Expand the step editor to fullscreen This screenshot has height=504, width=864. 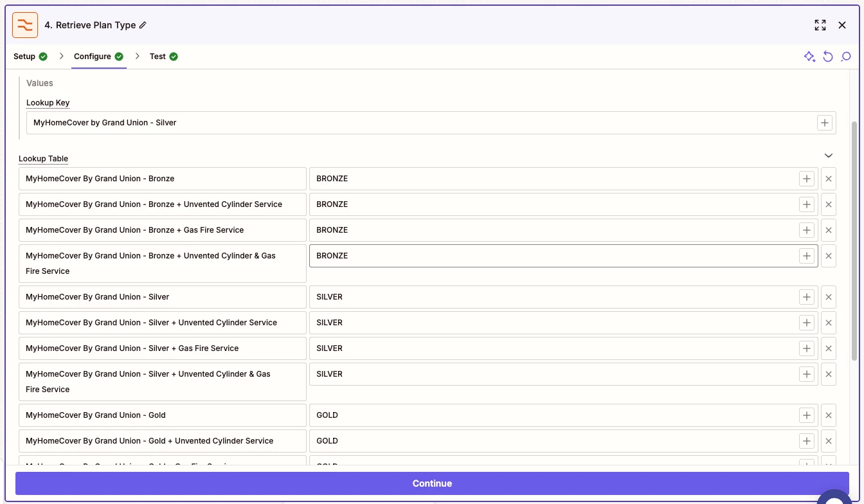[820, 25]
